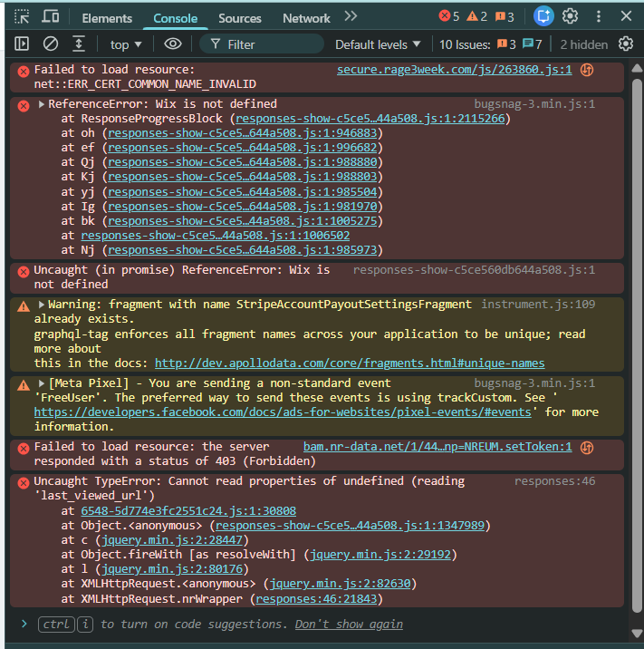The width and height of the screenshot is (644, 649).
Task: Open the Default levels dropdown
Action: (378, 44)
